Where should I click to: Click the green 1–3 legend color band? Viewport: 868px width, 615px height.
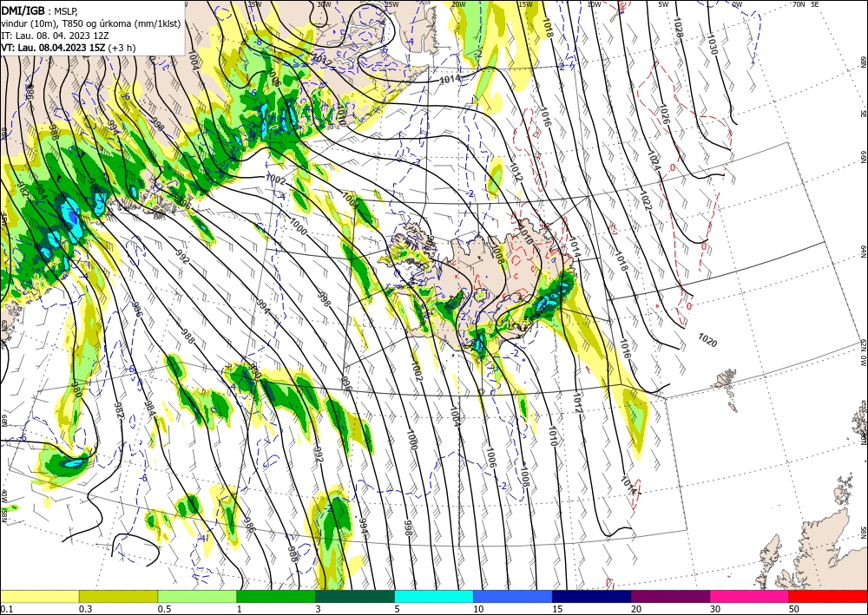click(276, 596)
